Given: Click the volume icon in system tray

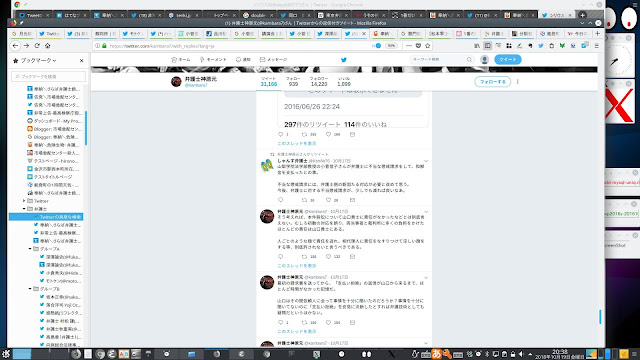Looking at the screenshot, I should pyautogui.click(x=521, y=354).
